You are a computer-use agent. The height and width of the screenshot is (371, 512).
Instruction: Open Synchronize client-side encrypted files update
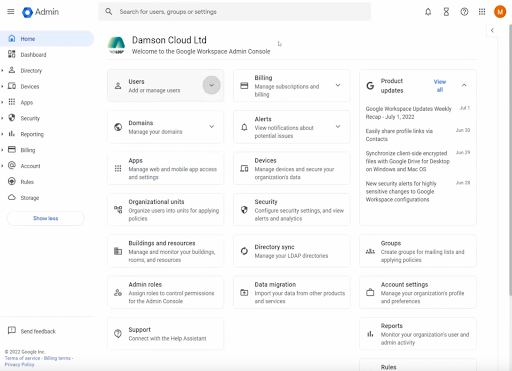click(x=407, y=161)
